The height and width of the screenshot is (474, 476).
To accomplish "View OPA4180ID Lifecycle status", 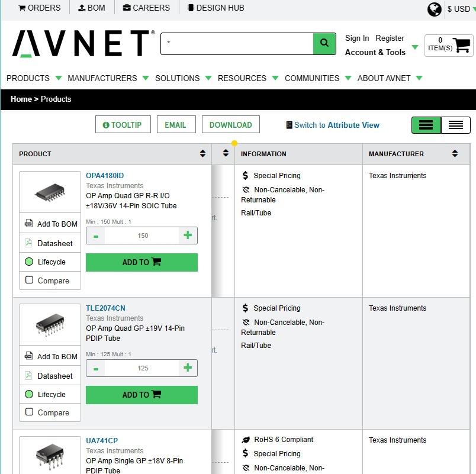I will pyautogui.click(x=45, y=262).
